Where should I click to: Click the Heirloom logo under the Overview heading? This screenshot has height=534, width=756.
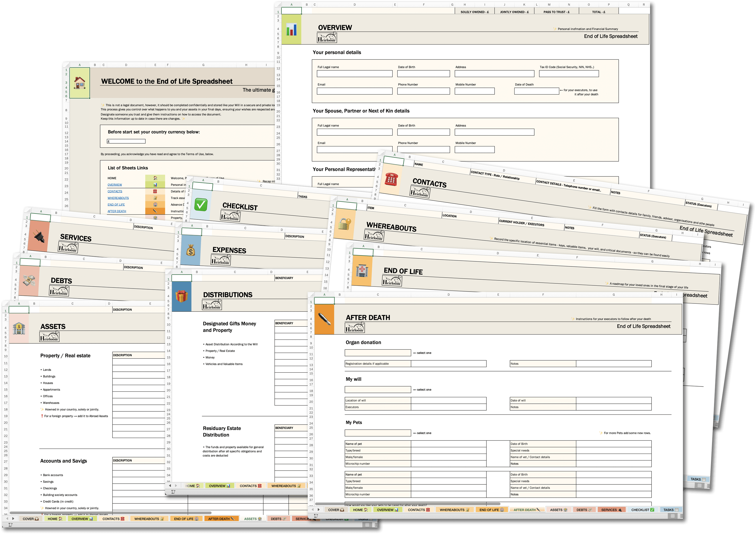click(327, 38)
